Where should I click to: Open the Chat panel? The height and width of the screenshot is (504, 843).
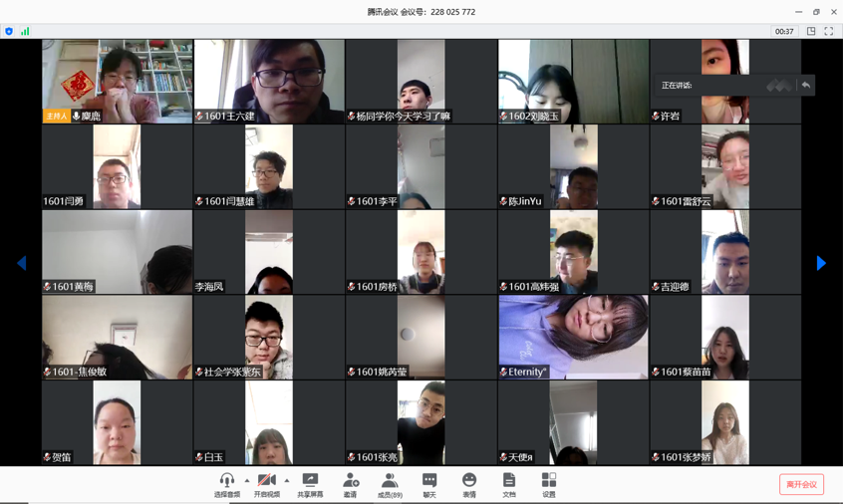coord(429,482)
